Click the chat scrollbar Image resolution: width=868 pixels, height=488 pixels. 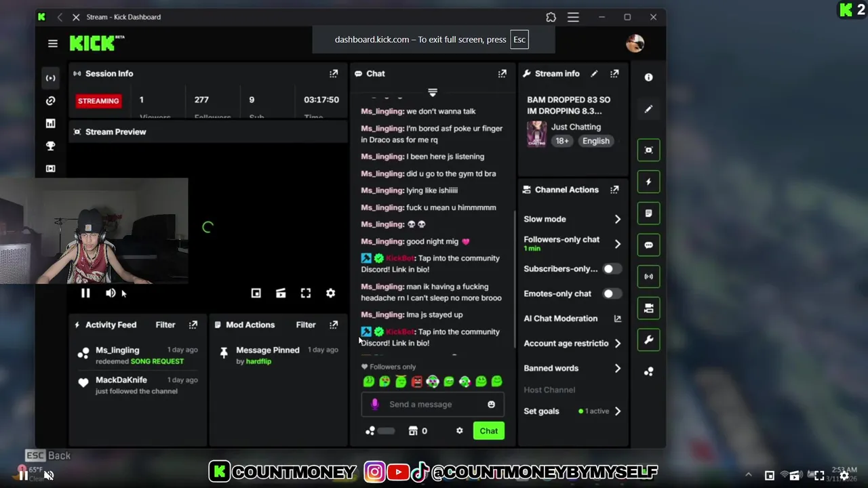click(x=515, y=278)
